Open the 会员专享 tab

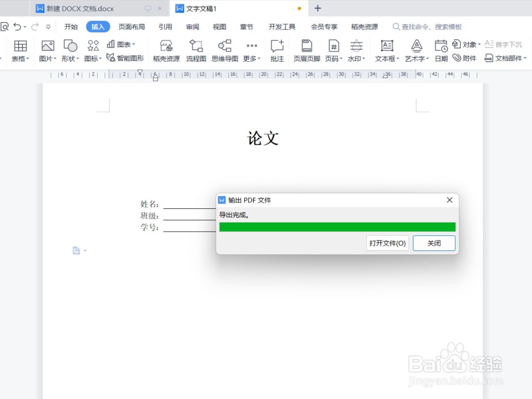click(x=324, y=27)
